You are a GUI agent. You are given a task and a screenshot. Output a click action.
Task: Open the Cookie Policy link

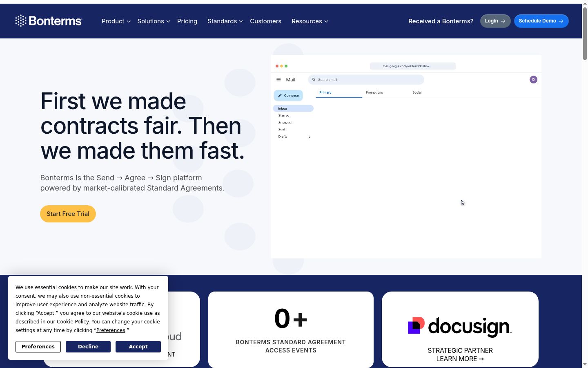coord(73,322)
